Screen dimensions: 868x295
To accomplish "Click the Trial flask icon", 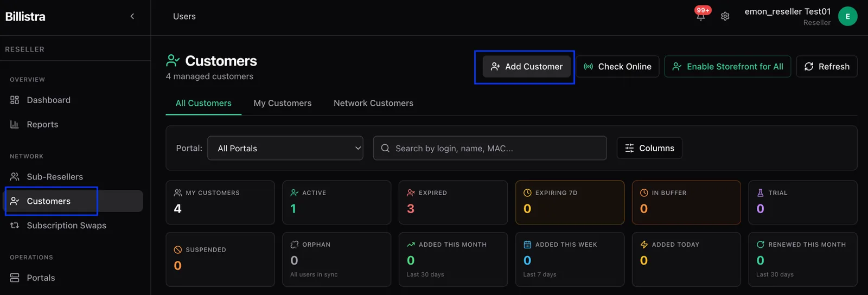I will [x=761, y=193].
